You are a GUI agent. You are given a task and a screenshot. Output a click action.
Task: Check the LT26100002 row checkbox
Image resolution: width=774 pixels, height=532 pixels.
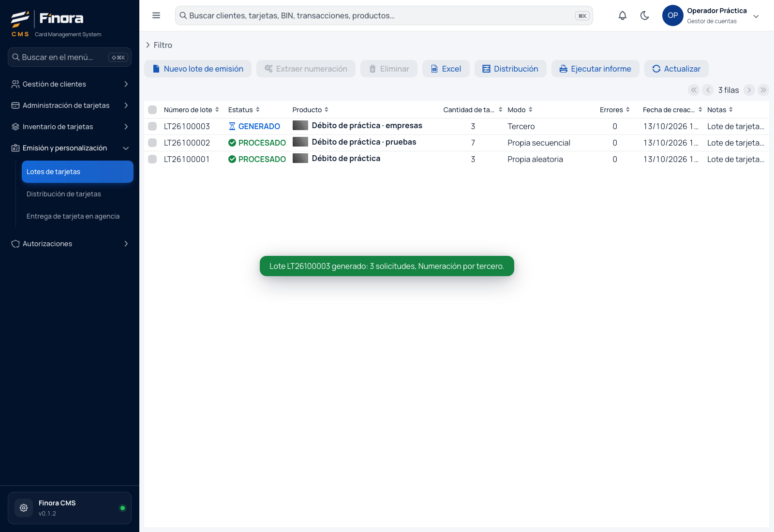pos(152,143)
